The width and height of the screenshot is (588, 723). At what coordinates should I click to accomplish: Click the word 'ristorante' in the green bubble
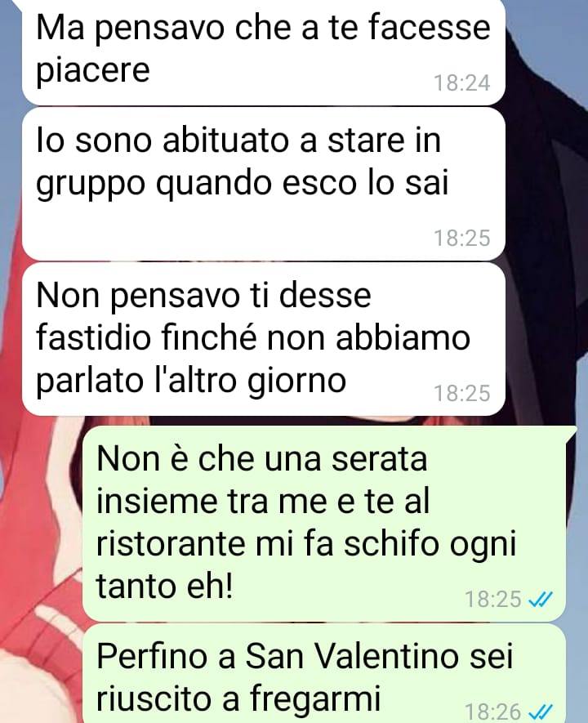point(171,543)
